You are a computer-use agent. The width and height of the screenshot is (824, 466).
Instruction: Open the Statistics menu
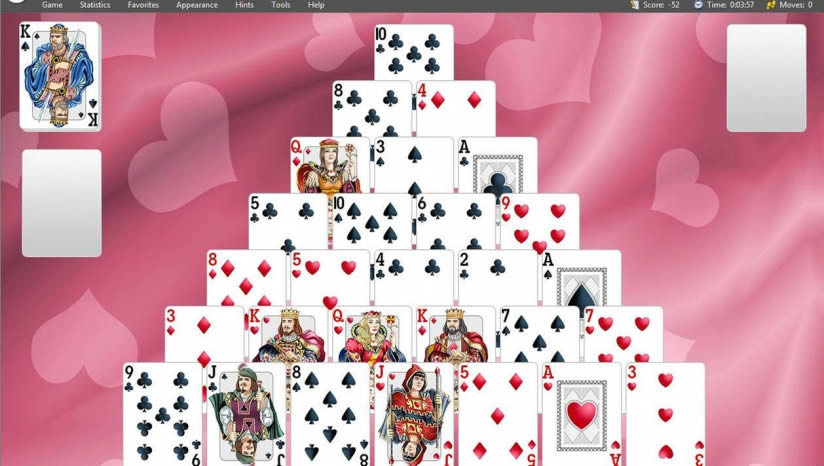95,5
